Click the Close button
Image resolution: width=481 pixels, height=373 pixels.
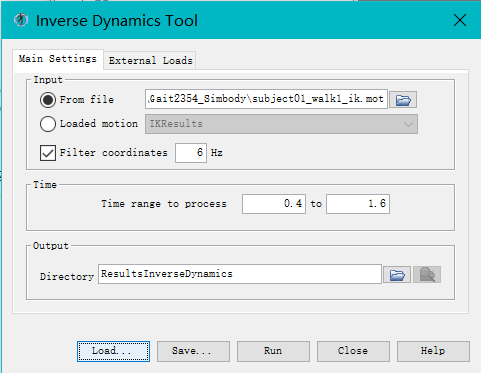tap(353, 351)
